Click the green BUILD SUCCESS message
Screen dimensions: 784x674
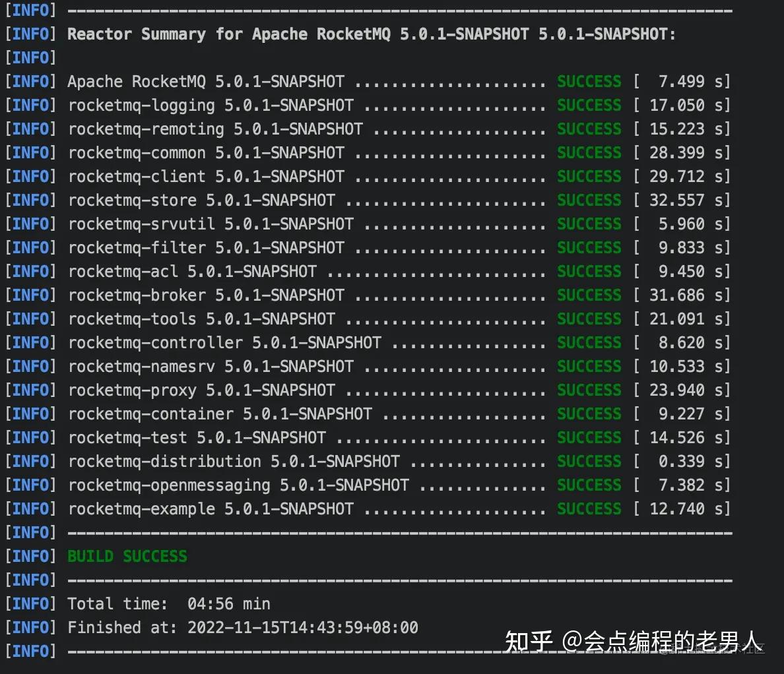click(127, 556)
